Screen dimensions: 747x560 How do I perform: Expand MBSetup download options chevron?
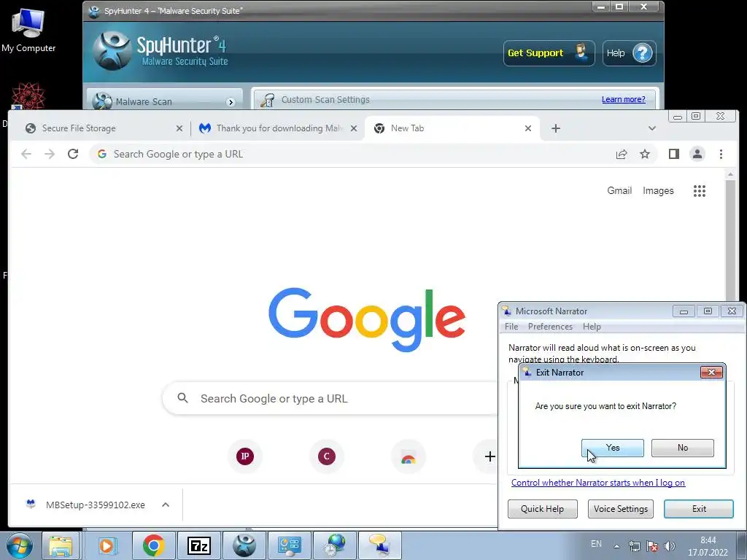(x=166, y=505)
